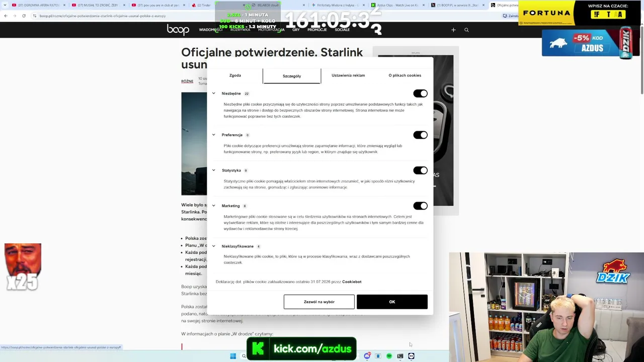Switch to the Fit Kotlety Mielone browser tab

tap(337, 5)
